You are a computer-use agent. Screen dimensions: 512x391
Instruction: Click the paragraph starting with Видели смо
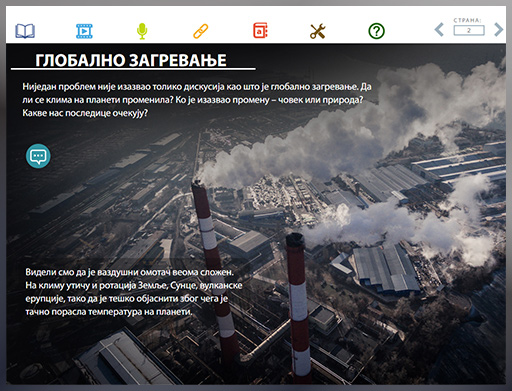pos(134,292)
